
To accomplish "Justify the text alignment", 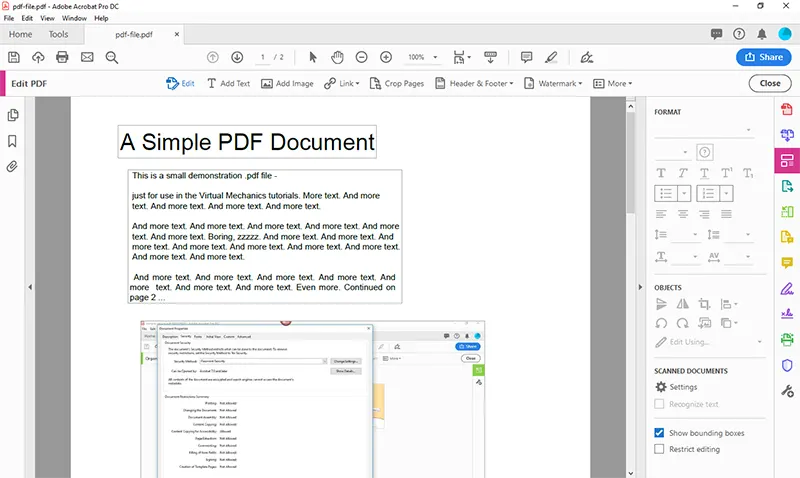I will [726, 214].
